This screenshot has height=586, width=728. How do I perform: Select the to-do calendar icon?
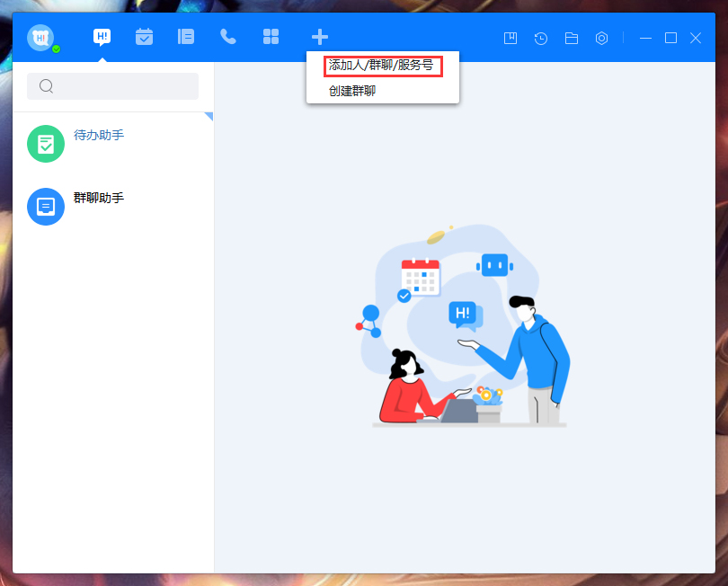tap(144, 37)
